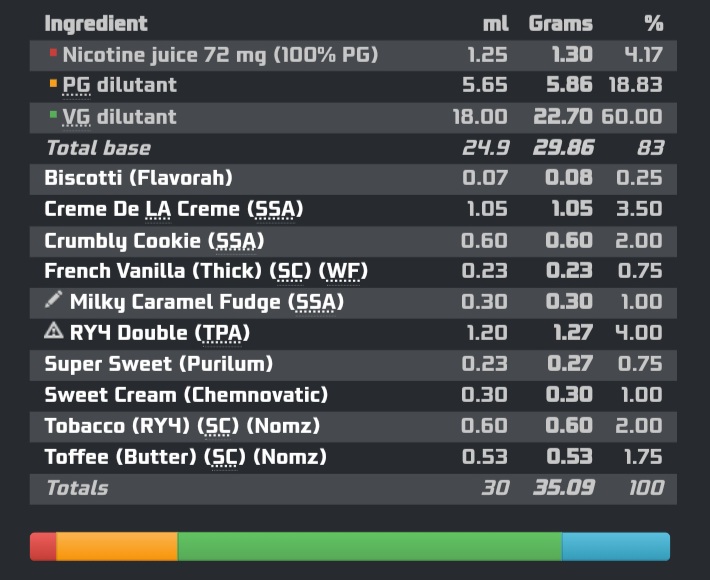Click Total base ml value 24.9
This screenshot has height=580, width=710.
tap(486, 148)
